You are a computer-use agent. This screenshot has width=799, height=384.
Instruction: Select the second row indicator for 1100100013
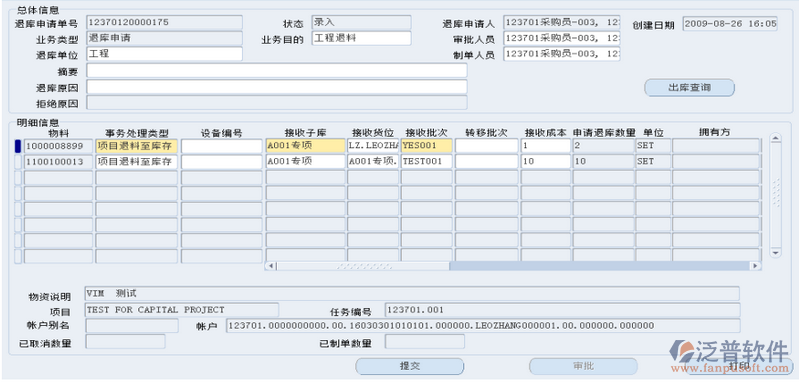click(18, 162)
